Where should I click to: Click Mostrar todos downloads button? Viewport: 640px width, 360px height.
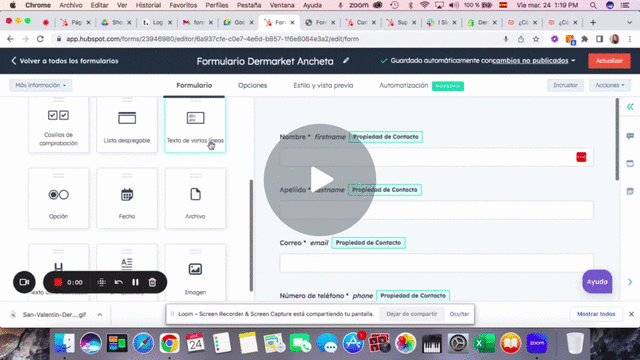point(596,314)
